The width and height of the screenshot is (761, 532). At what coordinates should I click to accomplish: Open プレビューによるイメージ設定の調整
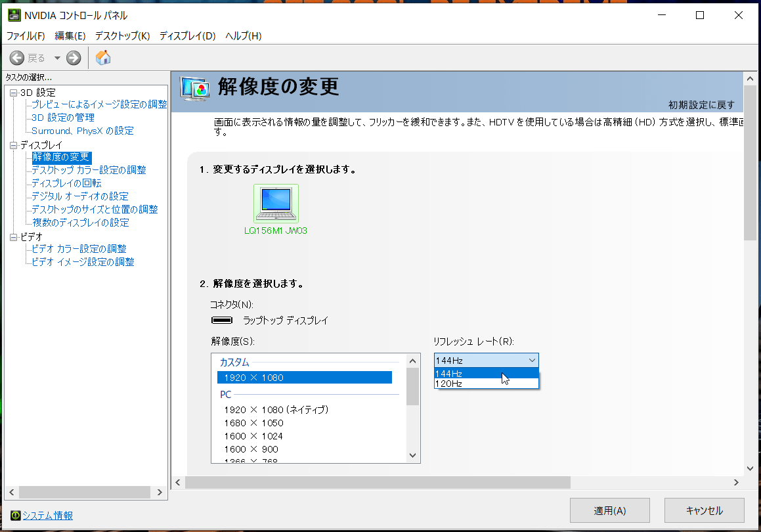coord(99,104)
